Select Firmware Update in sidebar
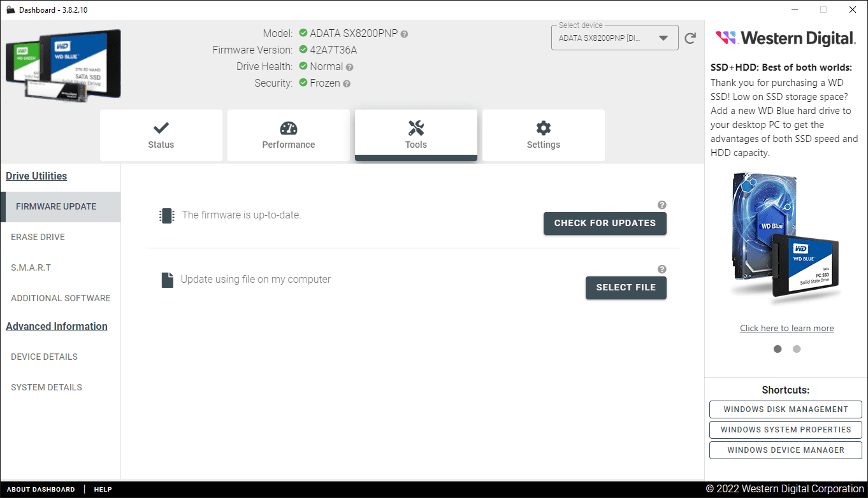Screen dimensions: 868x498 tap(61, 206)
